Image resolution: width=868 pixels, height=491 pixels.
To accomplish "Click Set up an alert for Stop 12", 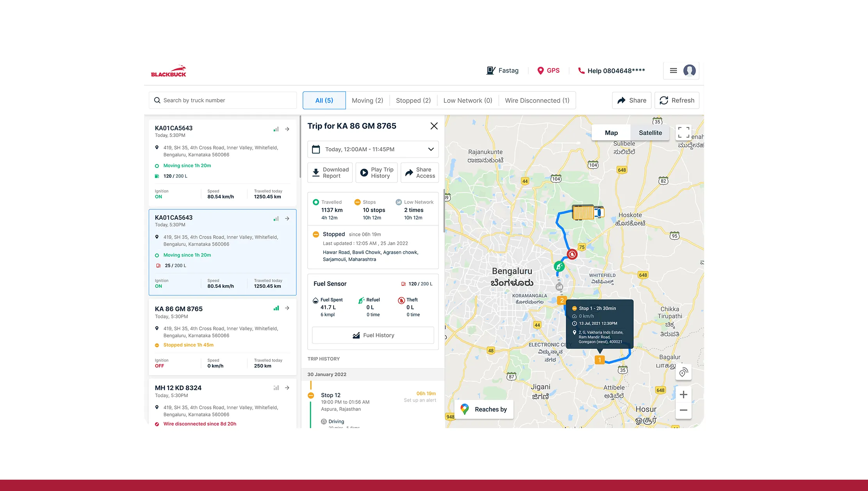I will (x=420, y=400).
